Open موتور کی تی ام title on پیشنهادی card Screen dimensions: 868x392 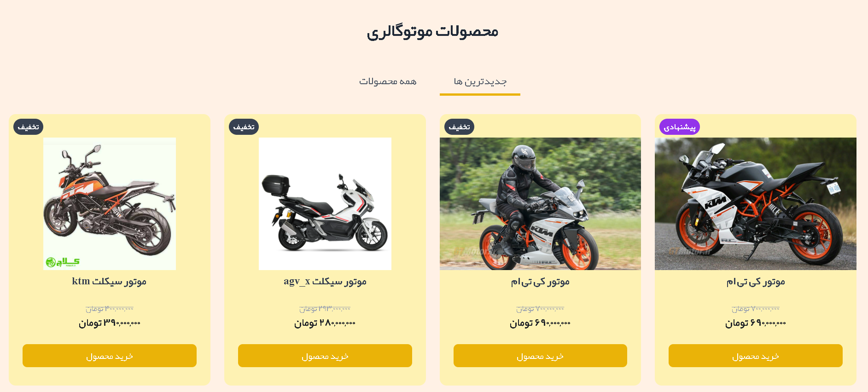tap(756, 282)
